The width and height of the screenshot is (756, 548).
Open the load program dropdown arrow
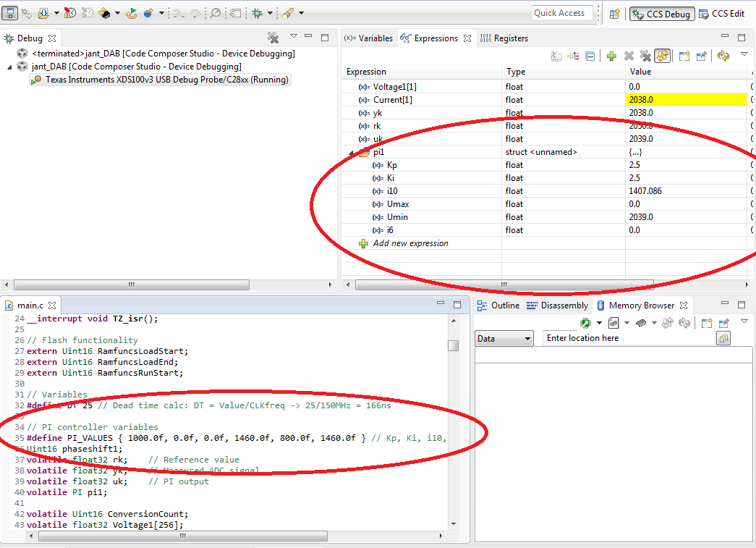click(x=56, y=13)
